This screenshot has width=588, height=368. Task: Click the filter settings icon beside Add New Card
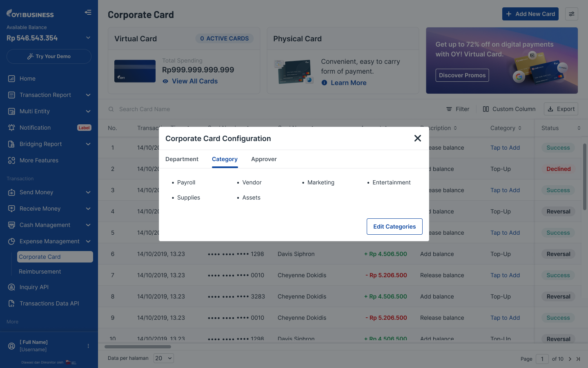tap(571, 14)
